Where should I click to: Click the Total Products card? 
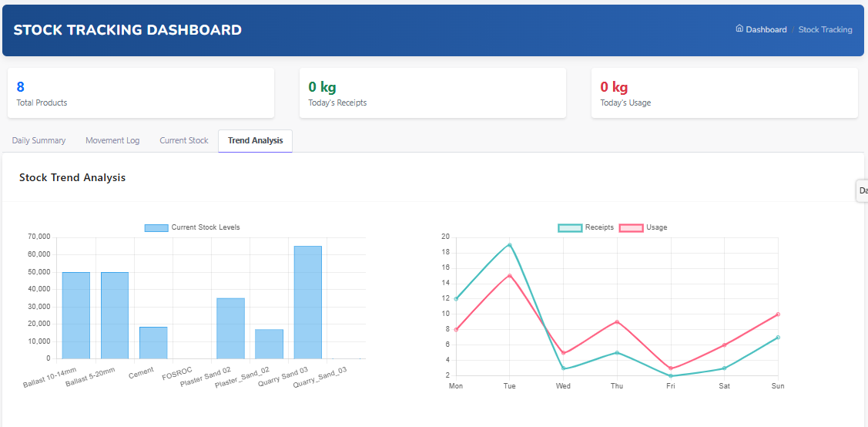click(141, 93)
